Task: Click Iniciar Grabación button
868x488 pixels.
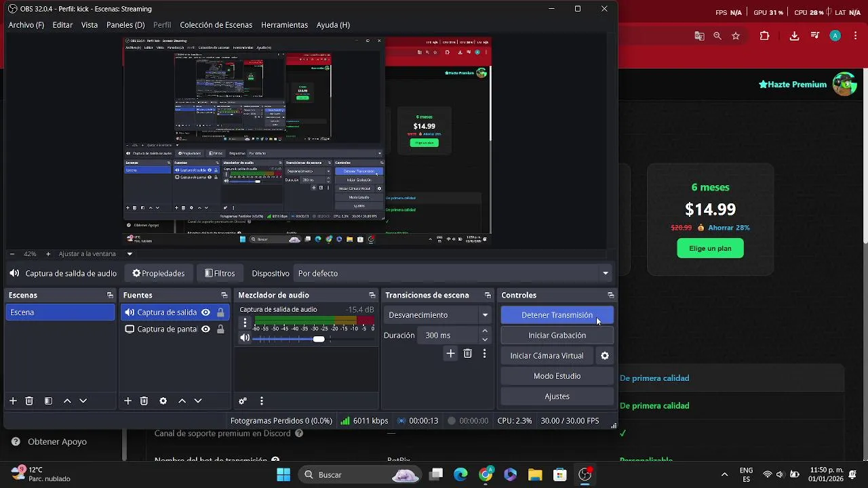Action: coord(557,335)
